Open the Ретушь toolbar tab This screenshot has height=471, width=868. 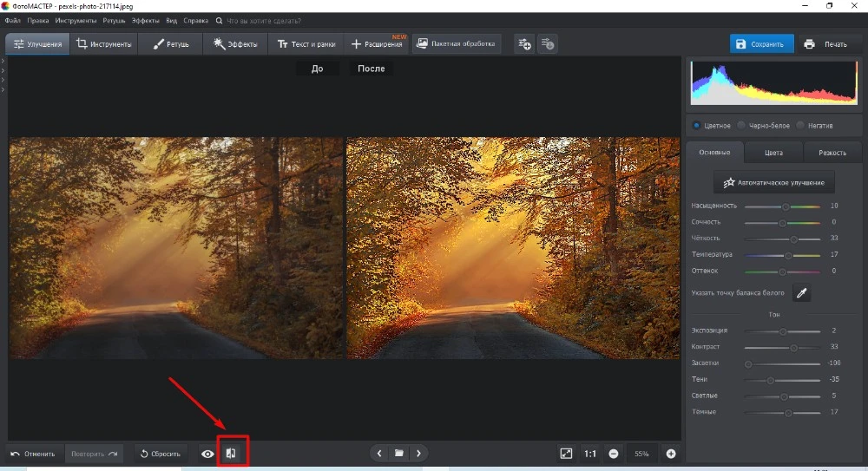(171, 43)
